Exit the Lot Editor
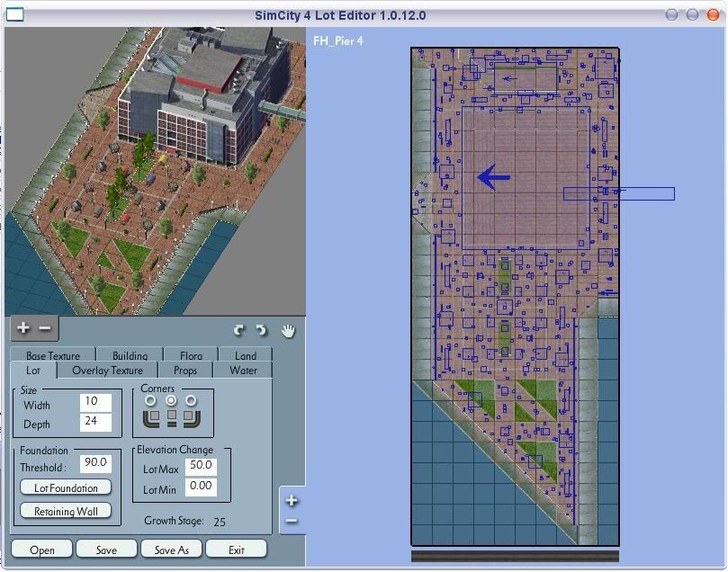 [x=237, y=550]
